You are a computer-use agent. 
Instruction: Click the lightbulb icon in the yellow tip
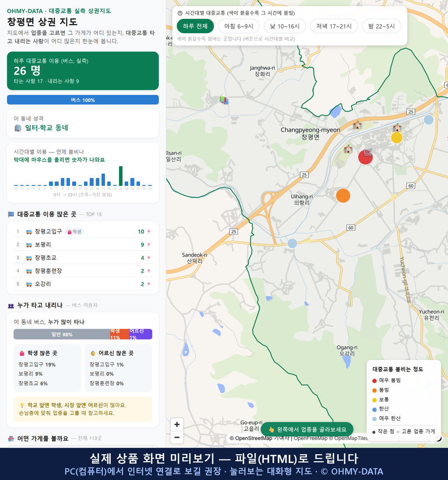click(x=22, y=405)
